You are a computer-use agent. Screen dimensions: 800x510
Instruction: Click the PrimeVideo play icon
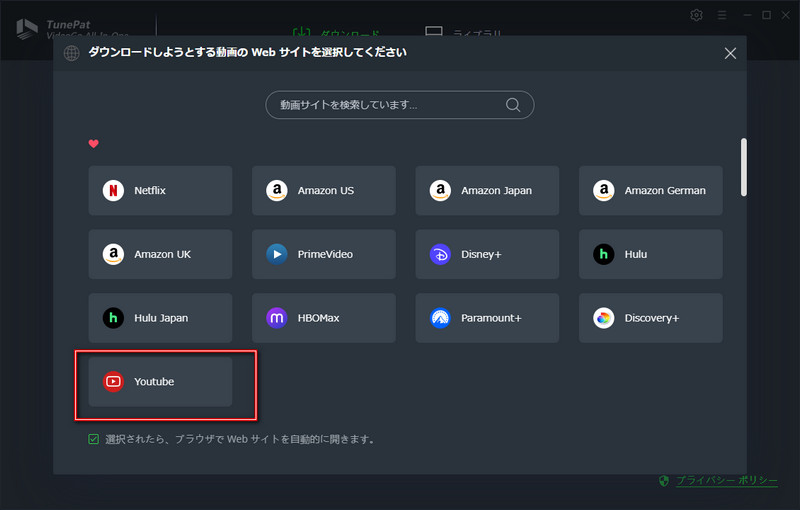277,254
